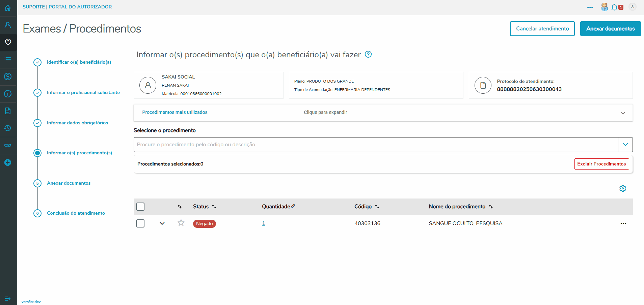Click Excluir Procedimentos button
The height and width of the screenshot is (305, 644).
coord(601,164)
